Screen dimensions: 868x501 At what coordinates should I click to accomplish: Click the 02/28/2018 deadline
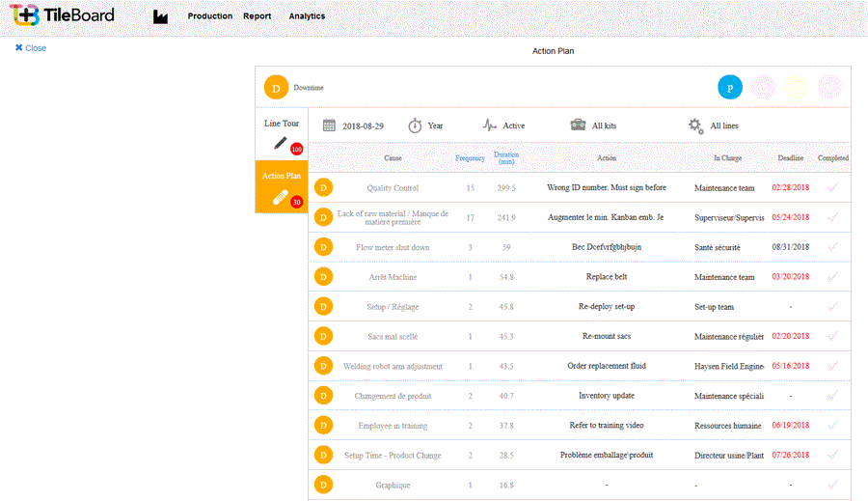tap(791, 188)
